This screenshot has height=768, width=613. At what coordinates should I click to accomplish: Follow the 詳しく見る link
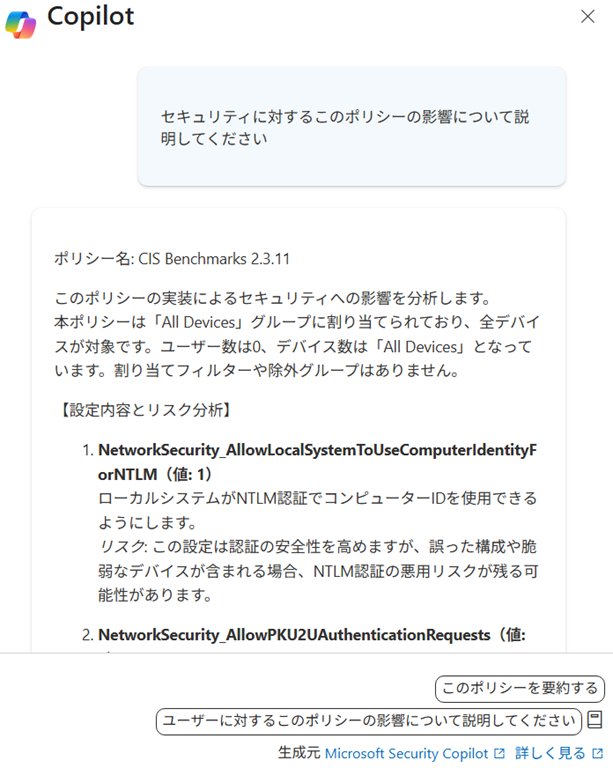pos(550,753)
